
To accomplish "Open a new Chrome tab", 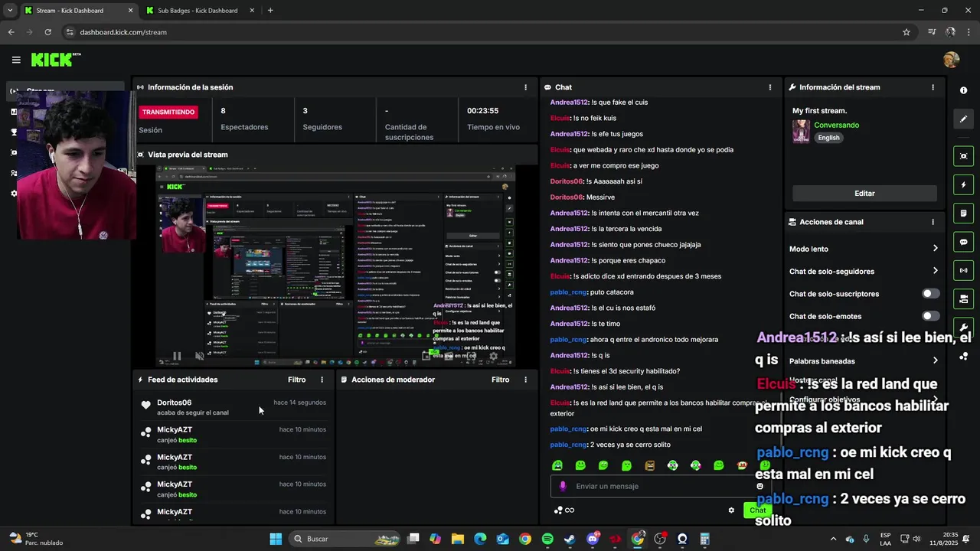I will (270, 10).
